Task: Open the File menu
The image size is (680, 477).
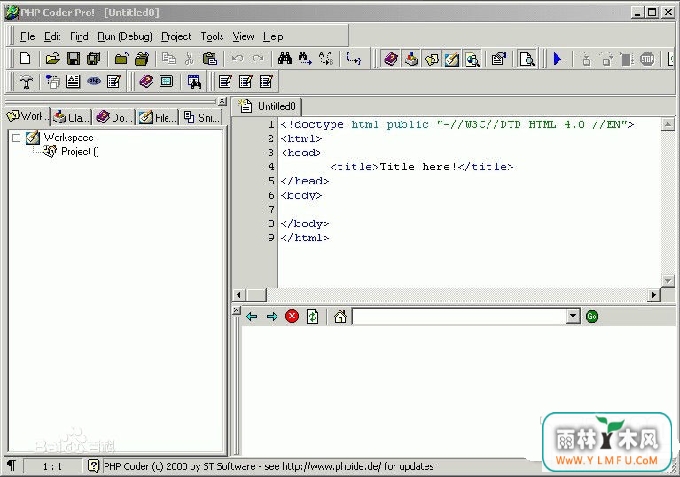Action: pos(27,36)
